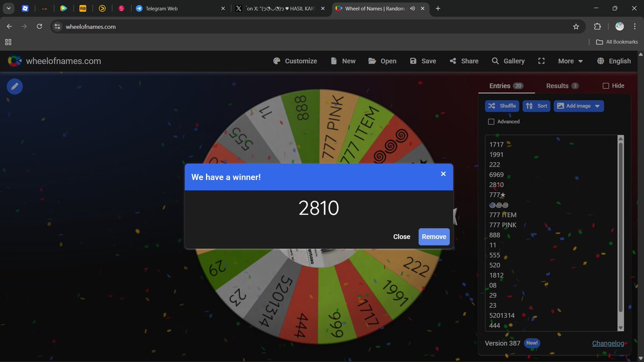Save the current wheel
Image resolution: width=644 pixels, height=362 pixels.
point(423,61)
